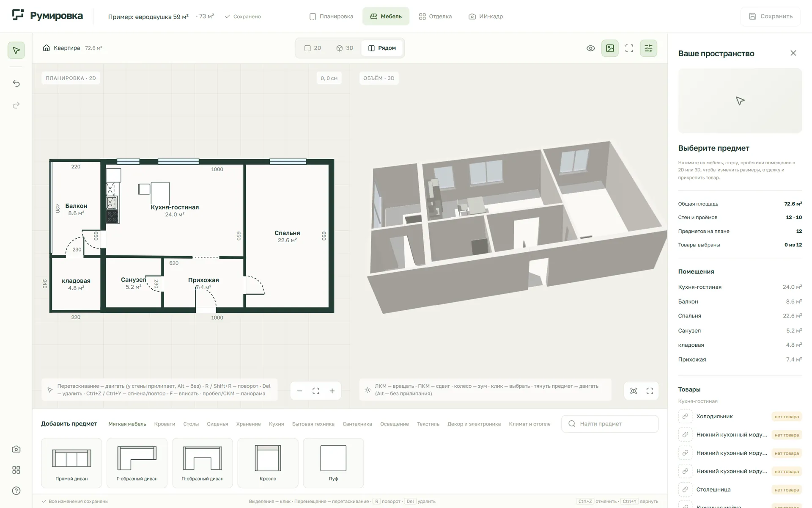Expand the 3D view fullscreen icon
The height and width of the screenshot is (508, 812).
(650, 391)
